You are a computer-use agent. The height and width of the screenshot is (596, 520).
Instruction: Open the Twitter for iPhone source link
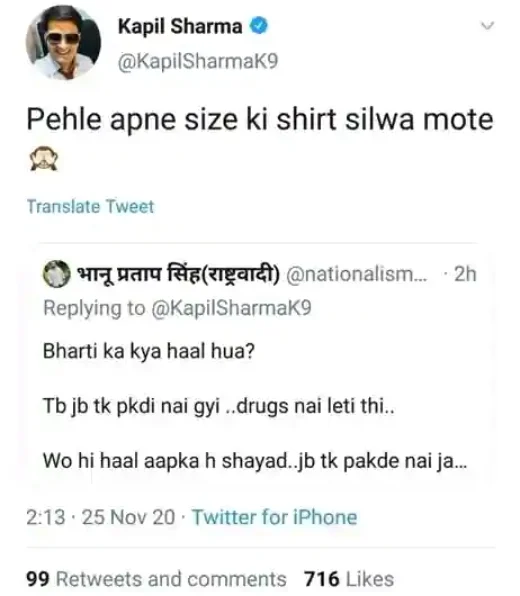[274, 517]
